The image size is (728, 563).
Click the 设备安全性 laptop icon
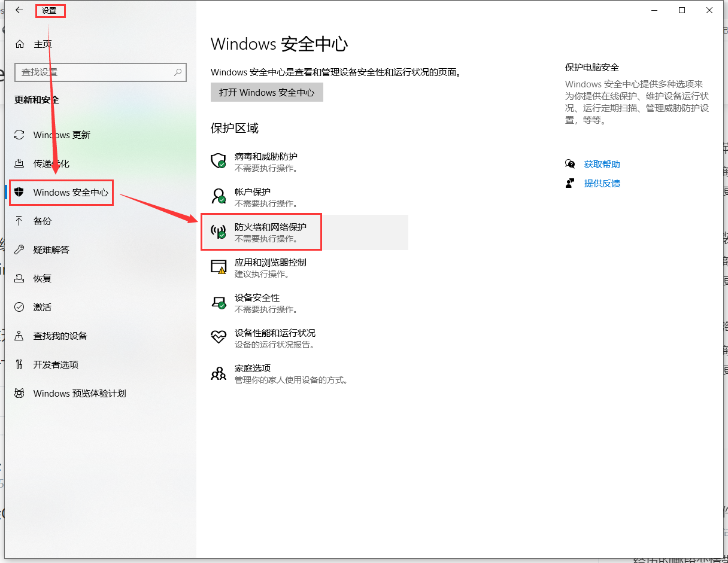(x=219, y=302)
